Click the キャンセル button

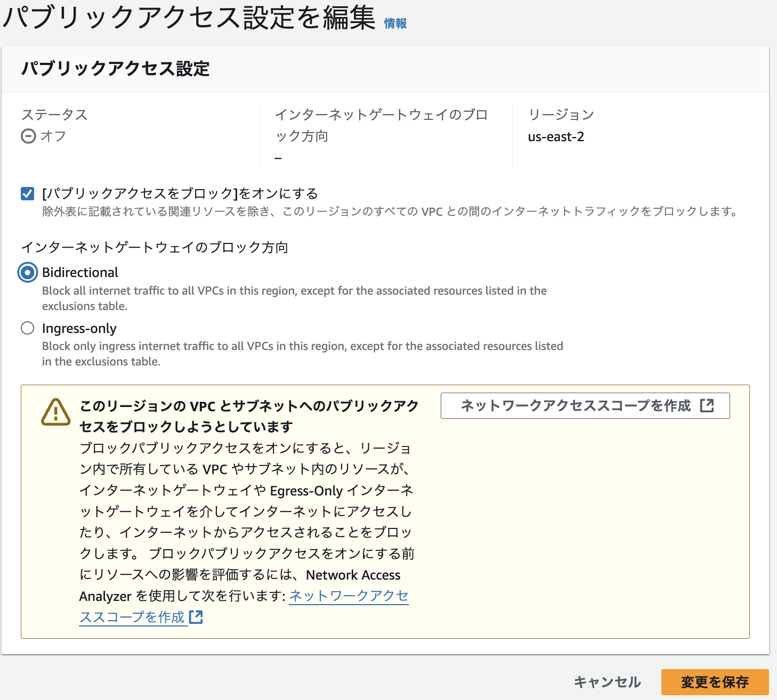tap(607, 681)
